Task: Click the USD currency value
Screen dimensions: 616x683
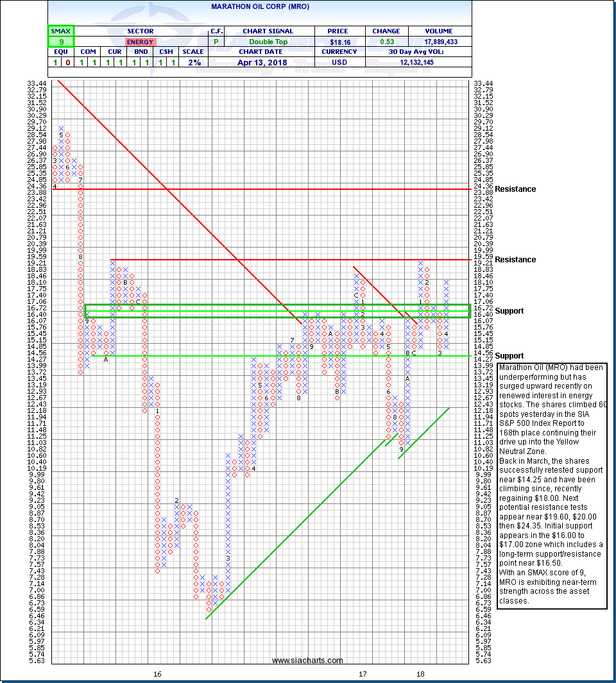Action: pyautogui.click(x=339, y=62)
